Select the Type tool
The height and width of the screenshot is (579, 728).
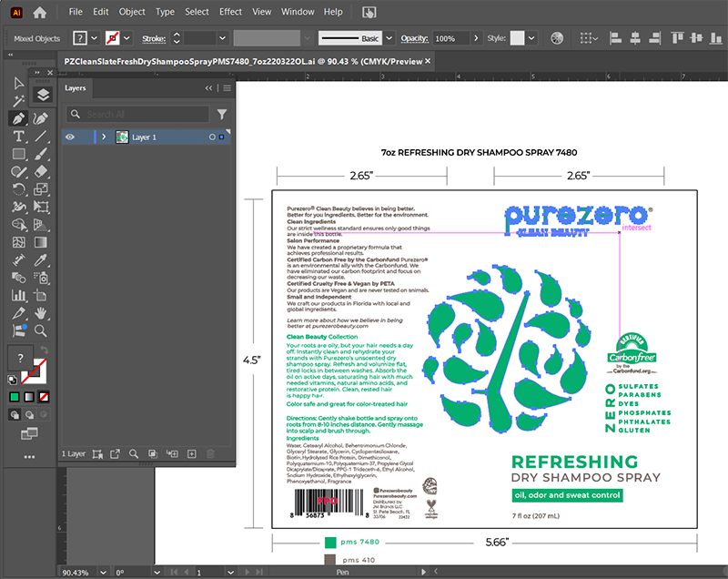[18, 136]
